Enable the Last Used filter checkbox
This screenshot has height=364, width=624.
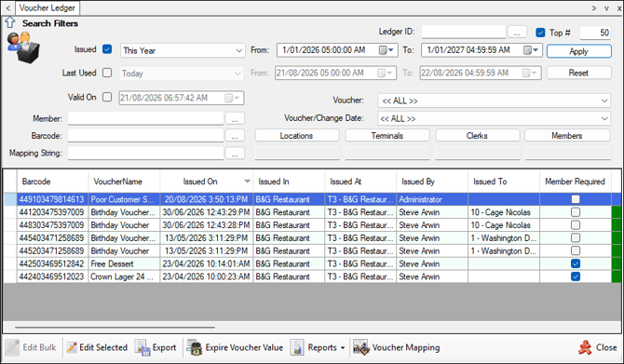pos(107,73)
